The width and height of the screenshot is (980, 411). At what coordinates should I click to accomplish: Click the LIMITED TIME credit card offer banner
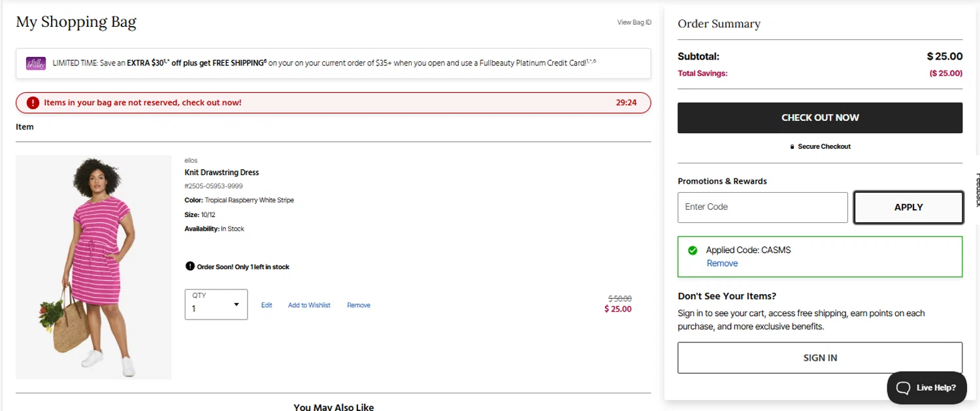(x=333, y=63)
